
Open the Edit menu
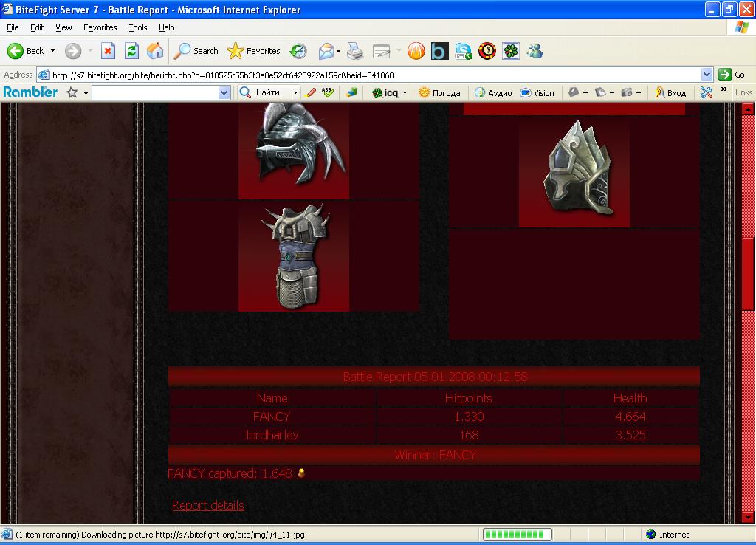[x=37, y=27]
